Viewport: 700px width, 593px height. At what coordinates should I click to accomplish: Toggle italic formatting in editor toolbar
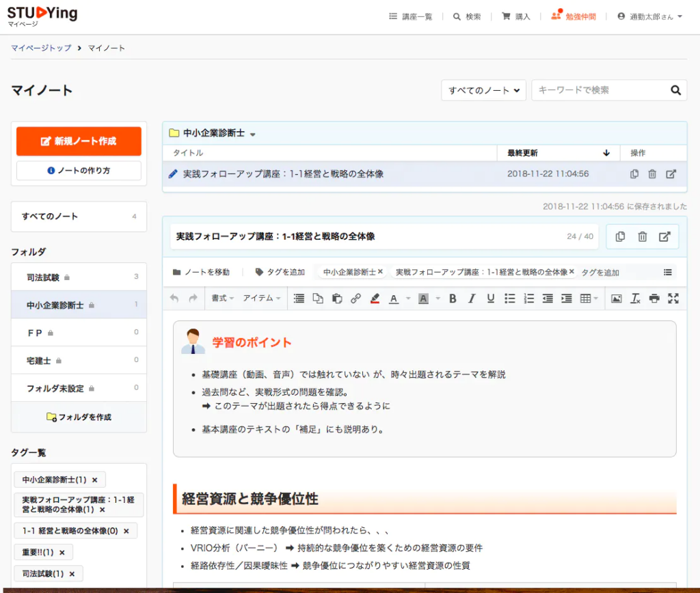click(x=472, y=299)
